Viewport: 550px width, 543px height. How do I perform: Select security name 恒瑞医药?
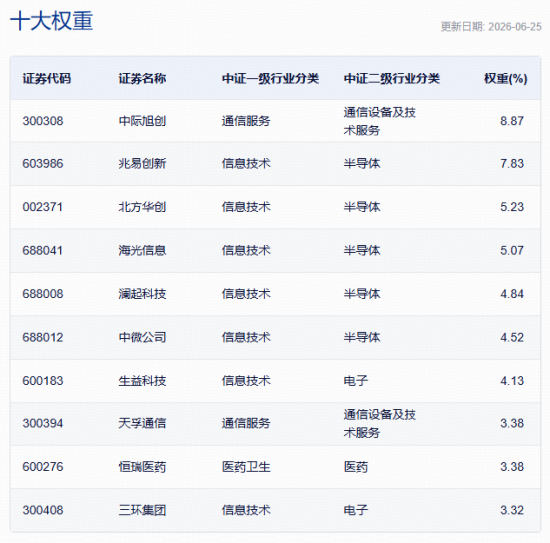[x=142, y=467]
